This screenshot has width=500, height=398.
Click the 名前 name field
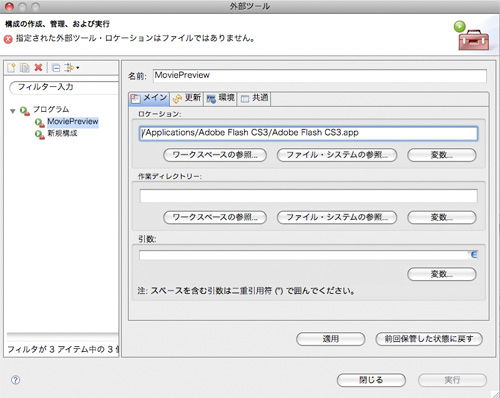(320, 76)
